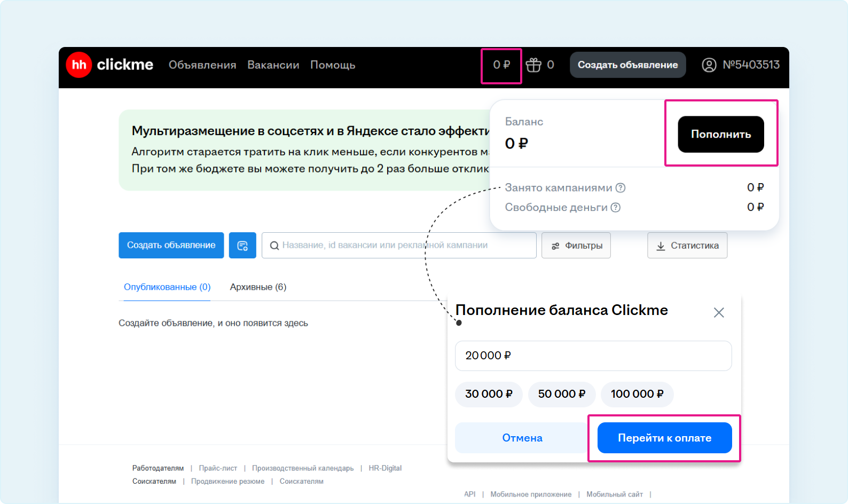Click the Свободные деньги label text
Viewport: 848px width, 504px height.
pyautogui.click(x=556, y=208)
